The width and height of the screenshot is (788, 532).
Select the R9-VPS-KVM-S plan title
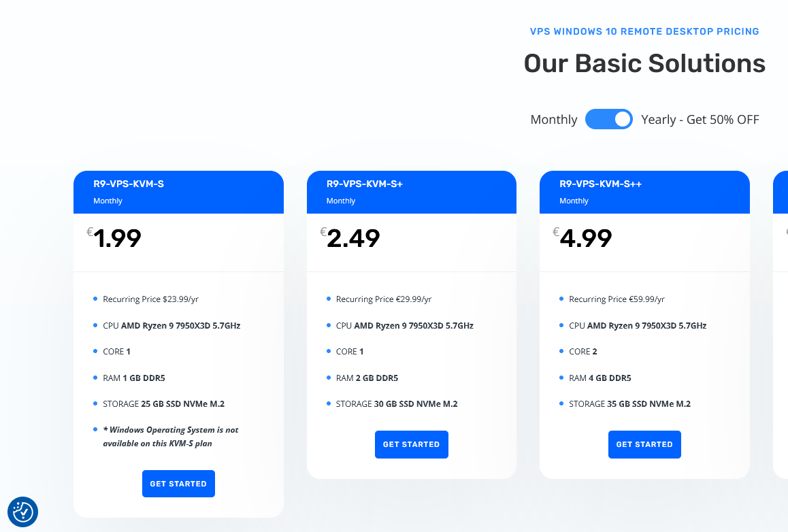click(129, 184)
